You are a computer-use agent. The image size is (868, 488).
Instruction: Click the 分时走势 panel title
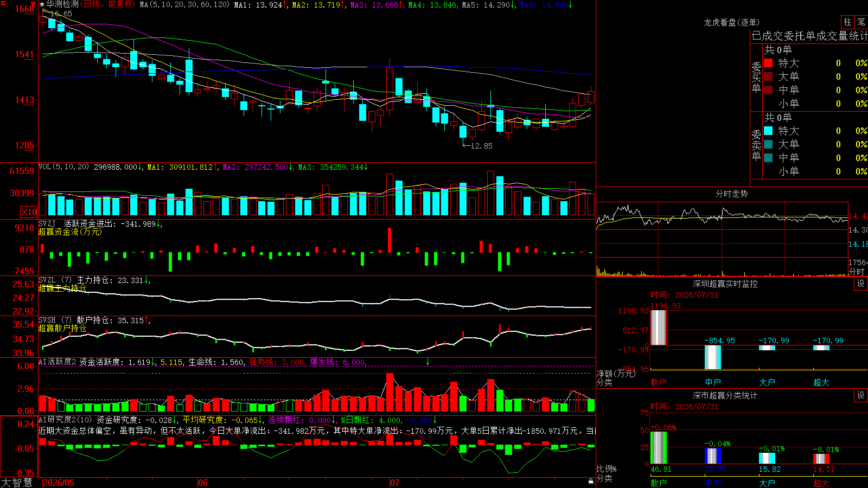pyautogui.click(x=731, y=194)
